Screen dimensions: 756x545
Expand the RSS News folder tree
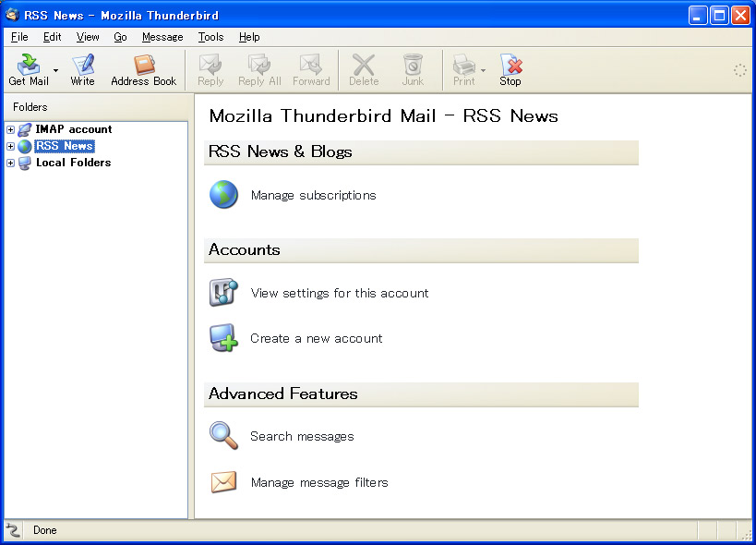[x=10, y=146]
